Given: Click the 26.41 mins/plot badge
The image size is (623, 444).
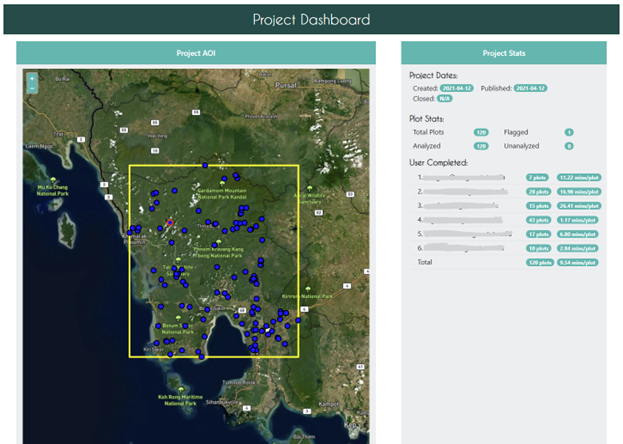Looking at the screenshot, I should tap(579, 205).
